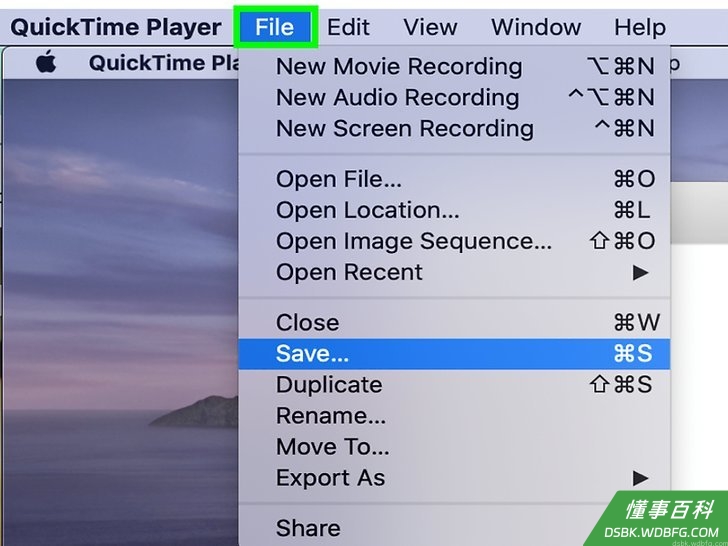Choose Close from the File menu
728x546 pixels.
(x=454, y=322)
